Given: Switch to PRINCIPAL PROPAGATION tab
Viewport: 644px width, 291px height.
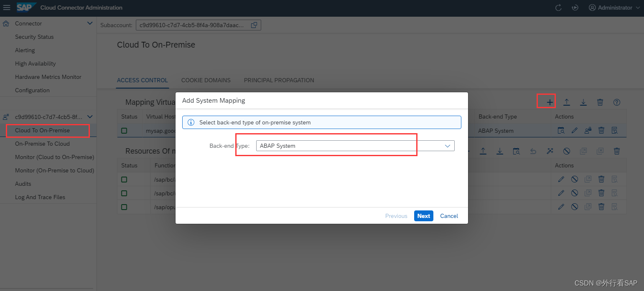Looking at the screenshot, I should tap(279, 80).
